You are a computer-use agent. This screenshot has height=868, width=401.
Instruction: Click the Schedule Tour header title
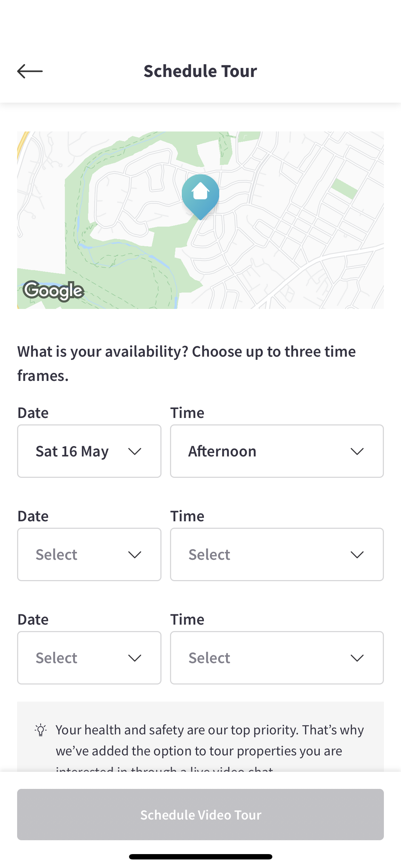coord(200,71)
